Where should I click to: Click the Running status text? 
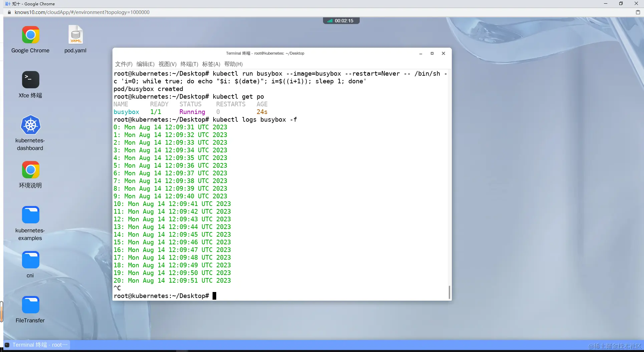[x=192, y=112]
